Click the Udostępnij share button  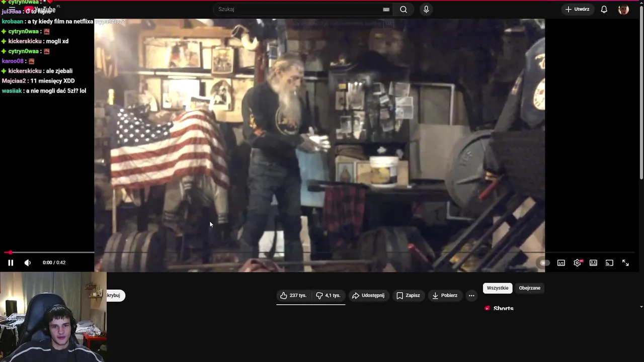368,296
